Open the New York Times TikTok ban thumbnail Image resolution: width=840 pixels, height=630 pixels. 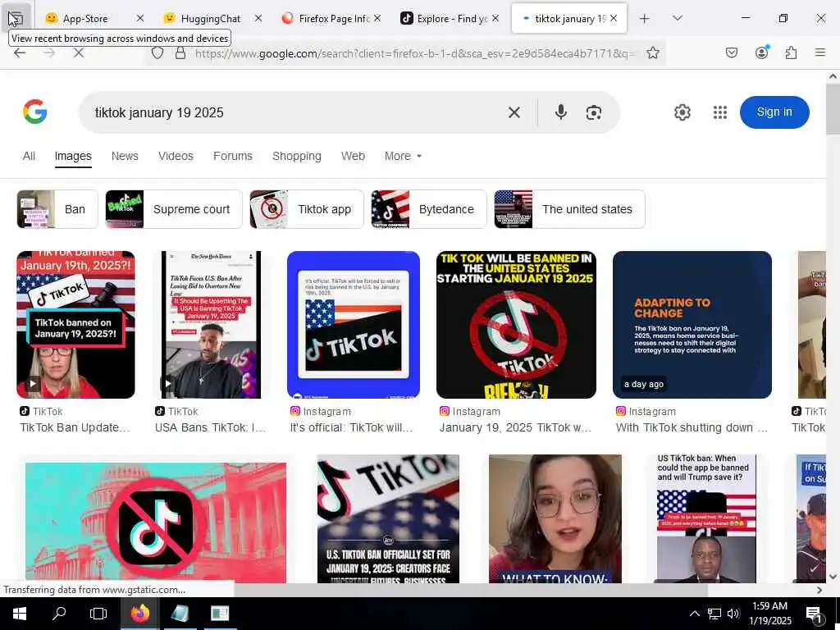tap(211, 325)
